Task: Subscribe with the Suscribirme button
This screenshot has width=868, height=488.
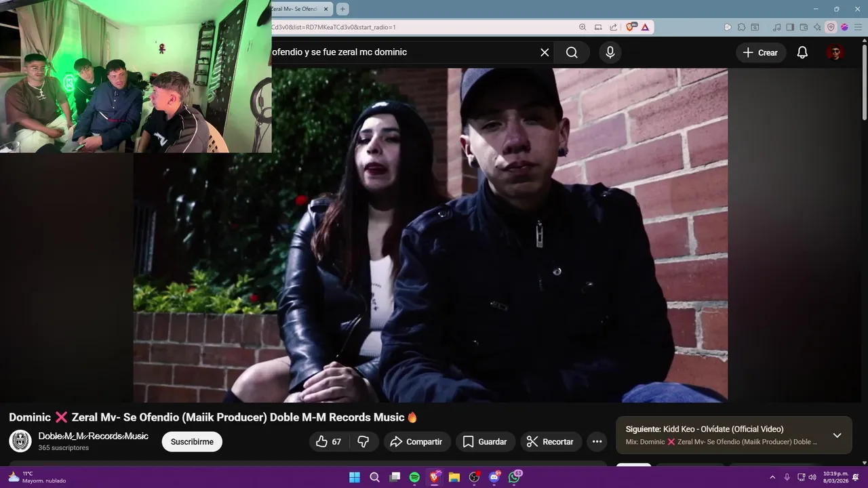Action: (x=192, y=442)
